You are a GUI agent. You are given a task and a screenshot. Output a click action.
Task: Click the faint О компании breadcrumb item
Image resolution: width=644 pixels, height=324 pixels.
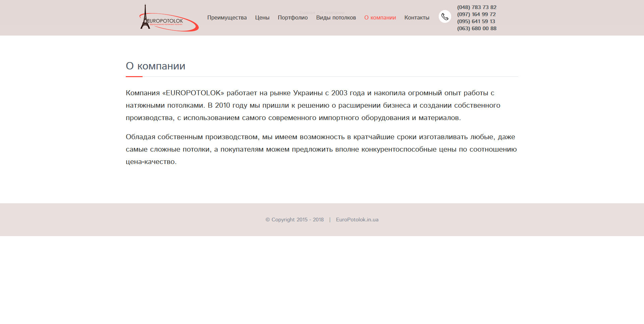(332, 13)
